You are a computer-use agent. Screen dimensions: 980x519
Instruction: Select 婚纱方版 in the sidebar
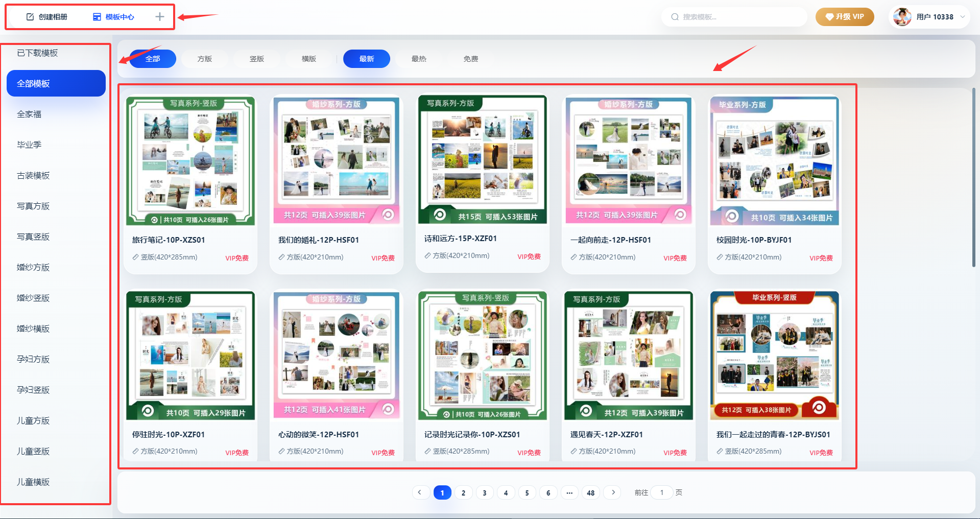33,267
